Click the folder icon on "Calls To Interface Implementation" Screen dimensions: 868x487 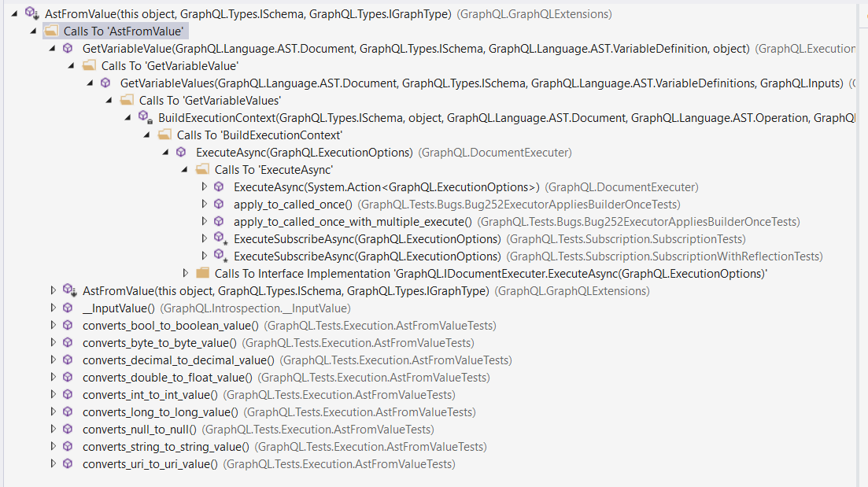[x=201, y=273]
